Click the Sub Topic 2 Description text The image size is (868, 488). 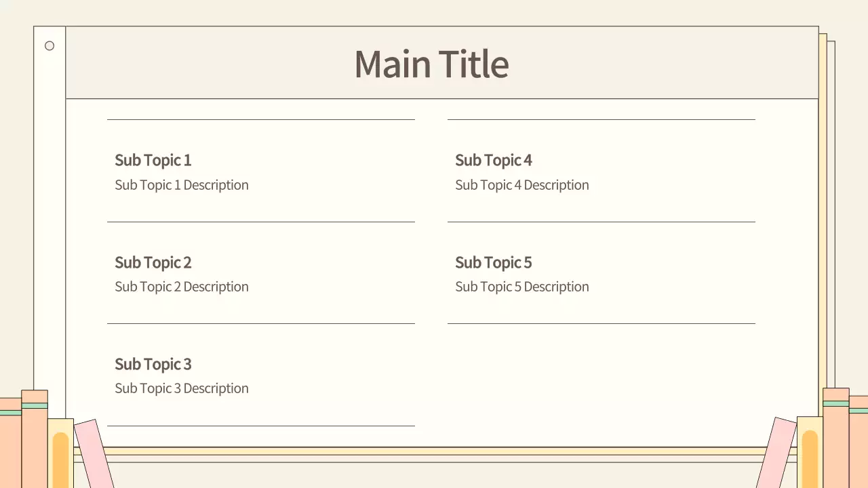(x=182, y=287)
